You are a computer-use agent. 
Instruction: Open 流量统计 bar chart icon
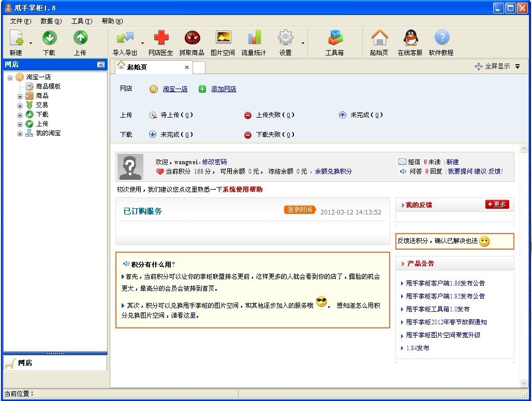(x=254, y=38)
